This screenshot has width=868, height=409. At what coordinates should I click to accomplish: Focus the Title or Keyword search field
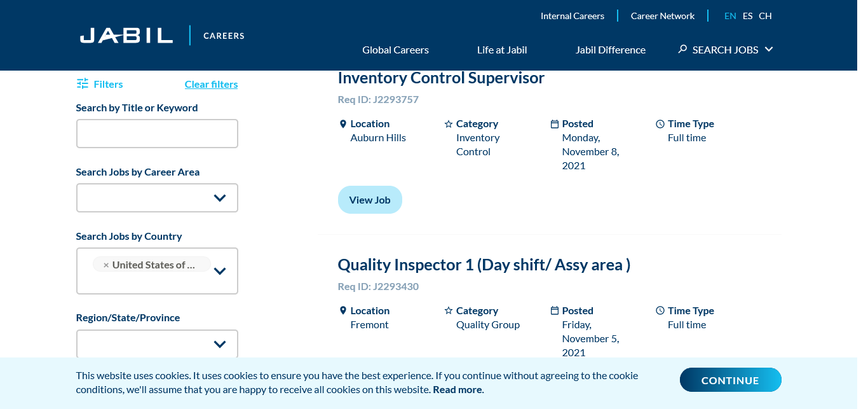[157, 134]
